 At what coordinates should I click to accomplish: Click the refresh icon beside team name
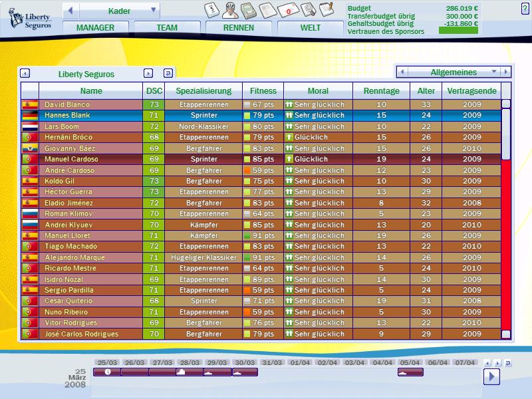tap(168, 74)
